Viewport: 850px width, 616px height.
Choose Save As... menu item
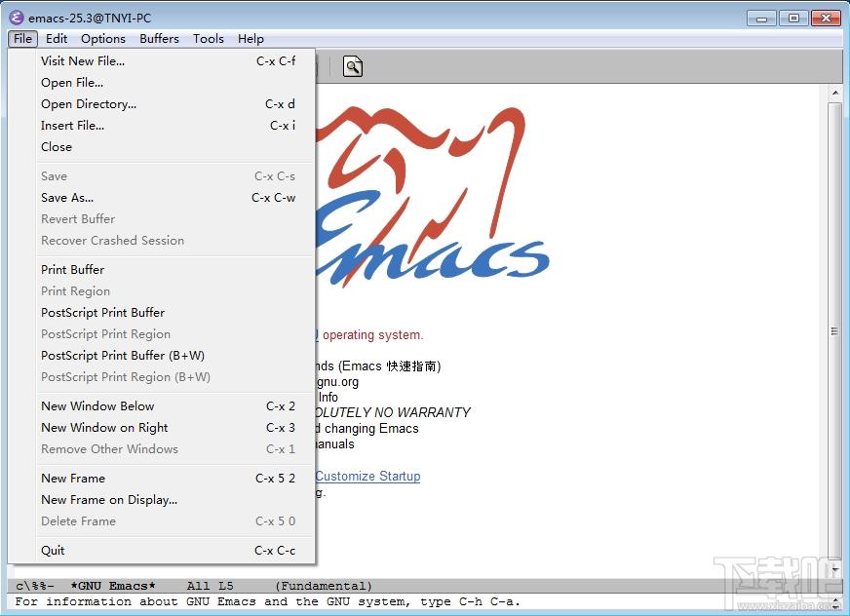click(175, 198)
